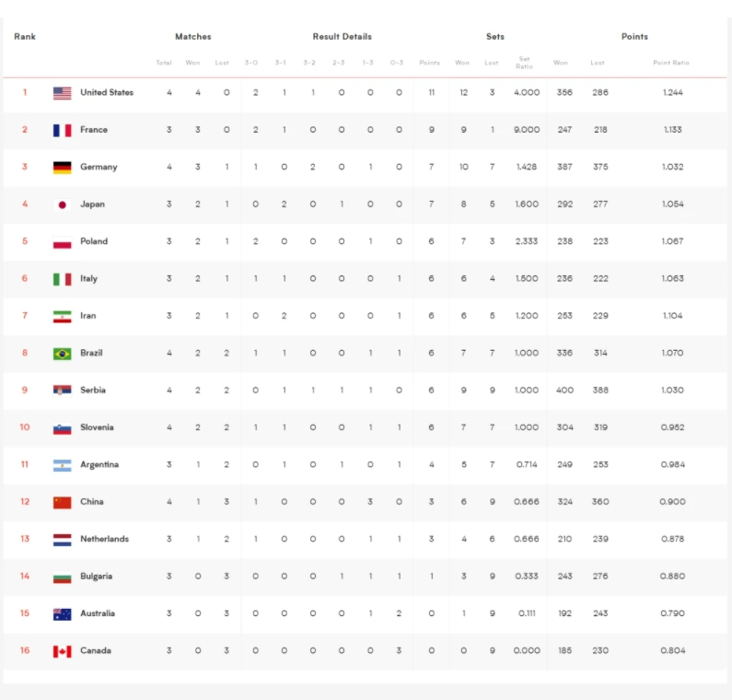Click the United States flag icon

click(x=62, y=93)
